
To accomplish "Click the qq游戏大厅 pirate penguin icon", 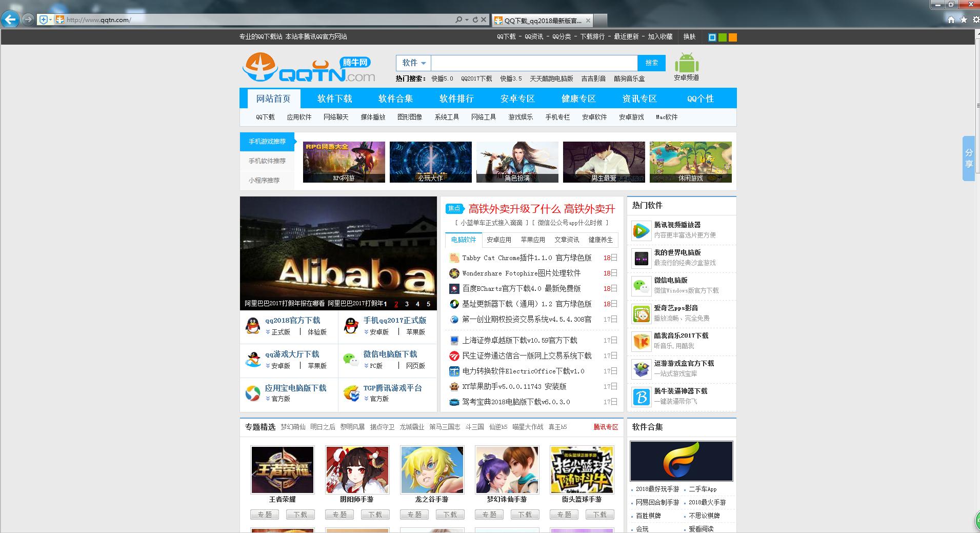I will tap(252, 360).
